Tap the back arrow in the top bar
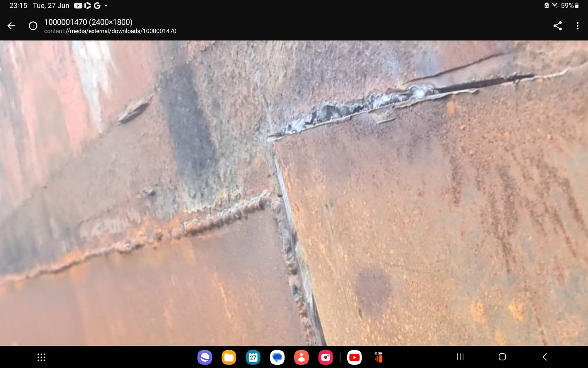This screenshot has height=368, width=588. coord(11,26)
